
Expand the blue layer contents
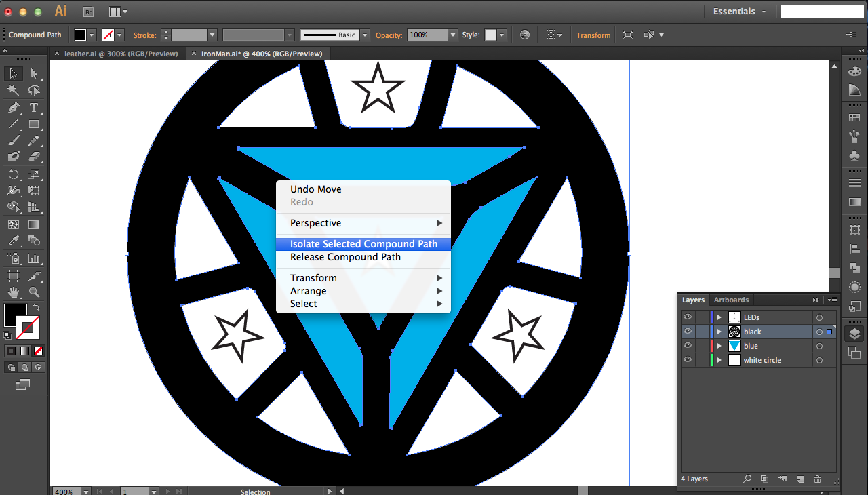pyautogui.click(x=719, y=346)
